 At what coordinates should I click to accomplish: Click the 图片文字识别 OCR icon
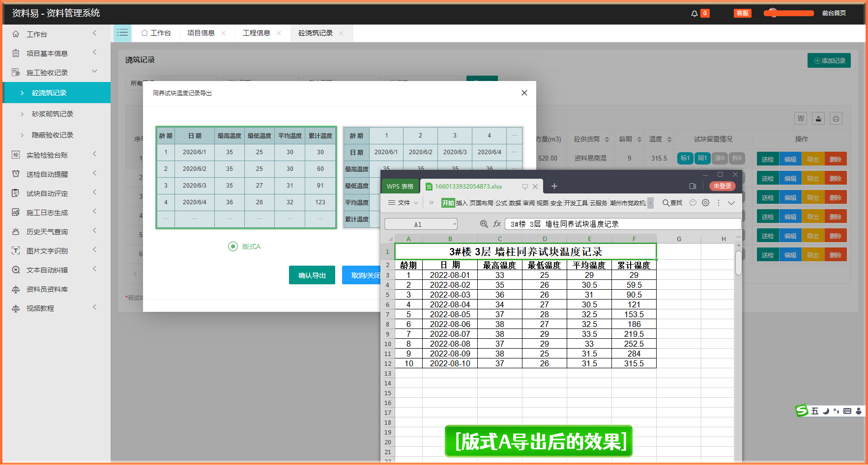[x=16, y=251]
